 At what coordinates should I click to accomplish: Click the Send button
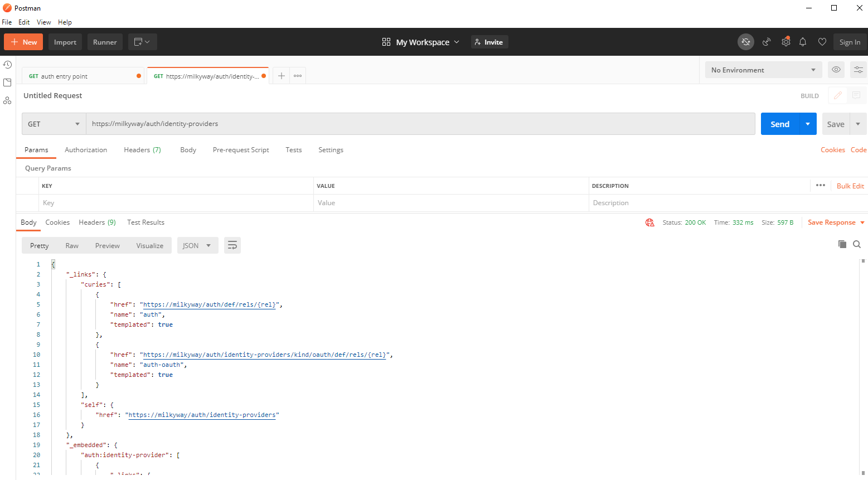[x=780, y=124]
